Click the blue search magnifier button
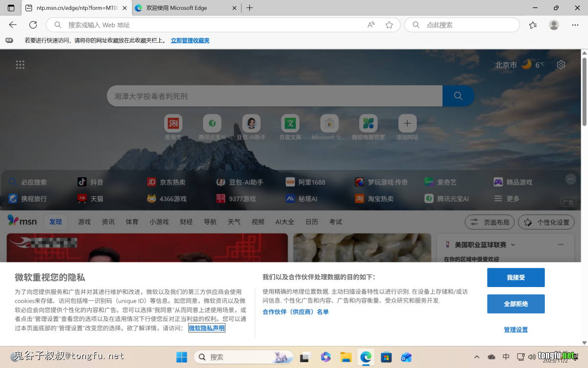The height and width of the screenshot is (368, 588). (x=458, y=96)
